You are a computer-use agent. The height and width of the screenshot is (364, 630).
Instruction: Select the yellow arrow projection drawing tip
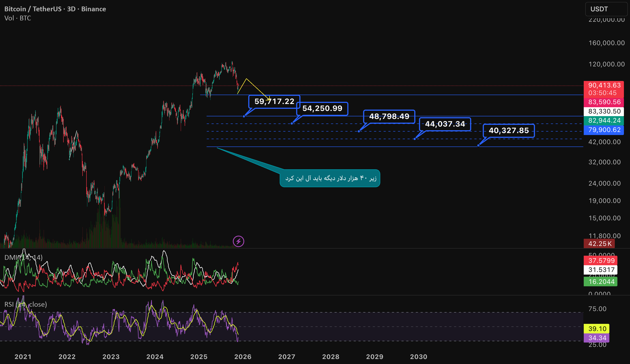point(269,99)
